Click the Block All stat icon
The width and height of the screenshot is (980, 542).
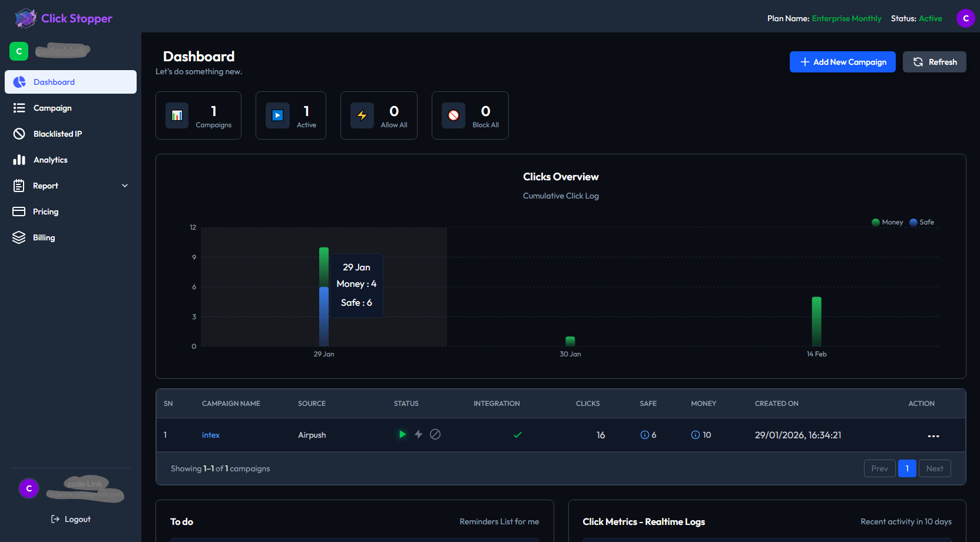click(453, 115)
